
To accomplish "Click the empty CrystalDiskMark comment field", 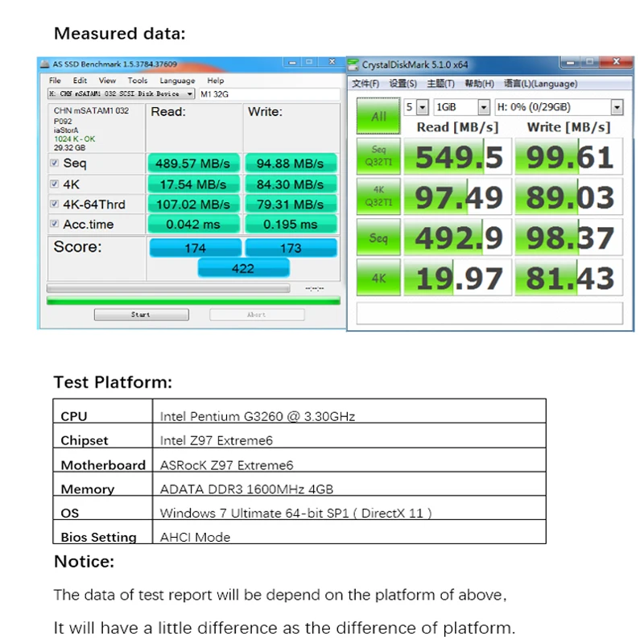I will [489, 313].
